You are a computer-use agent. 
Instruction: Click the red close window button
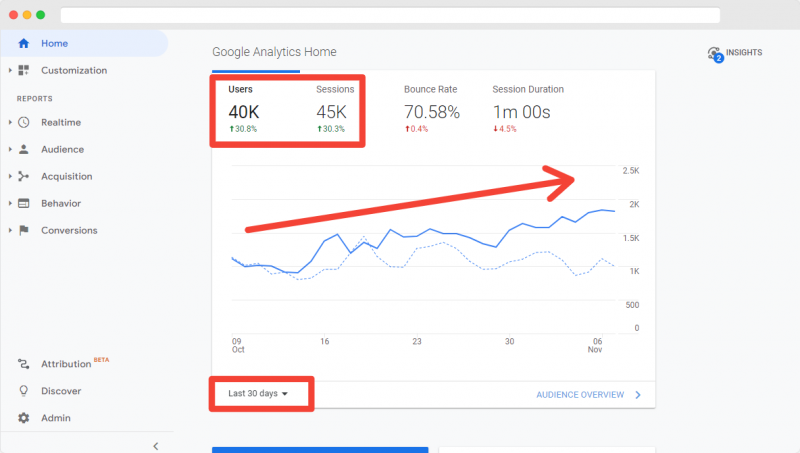pos(14,15)
